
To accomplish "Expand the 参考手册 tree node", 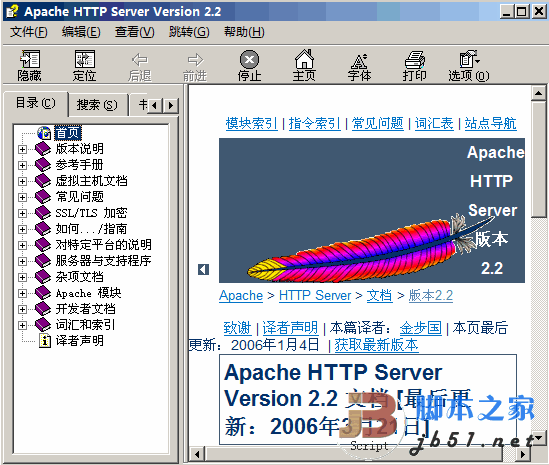I will pyautogui.click(x=22, y=165).
